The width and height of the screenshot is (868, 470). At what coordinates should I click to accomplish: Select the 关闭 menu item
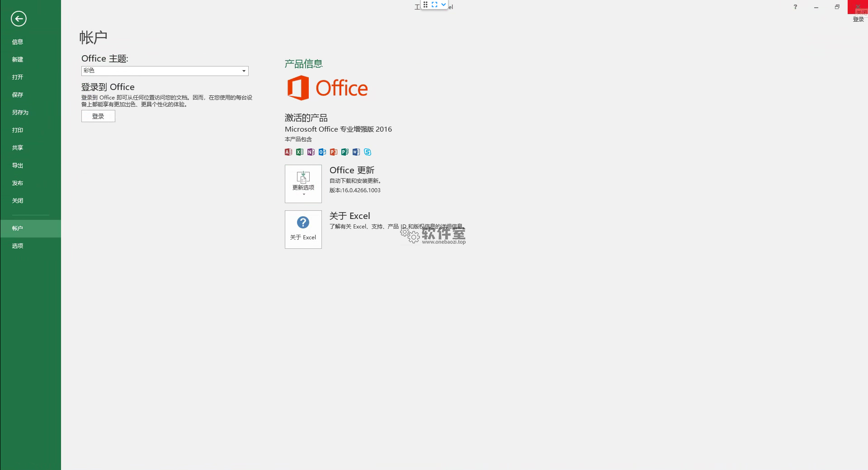[30, 200]
